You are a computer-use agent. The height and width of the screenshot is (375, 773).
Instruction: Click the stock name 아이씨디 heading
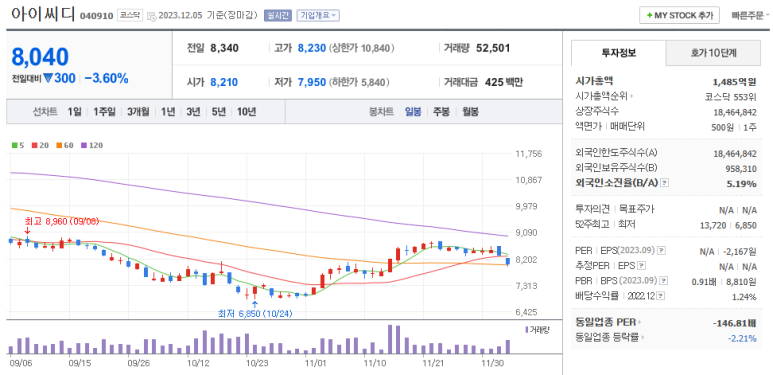[x=42, y=15]
